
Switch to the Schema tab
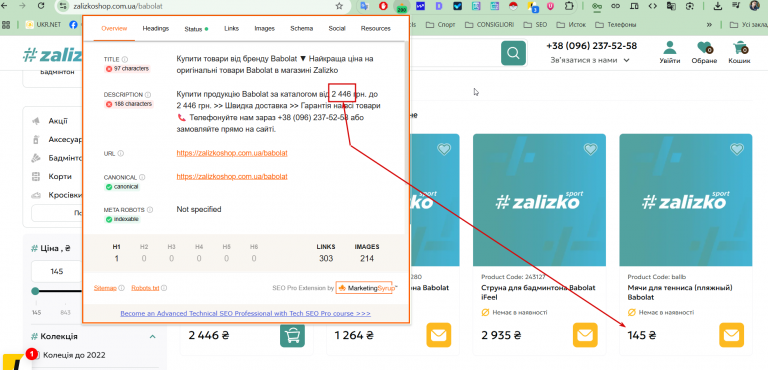point(301,28)
